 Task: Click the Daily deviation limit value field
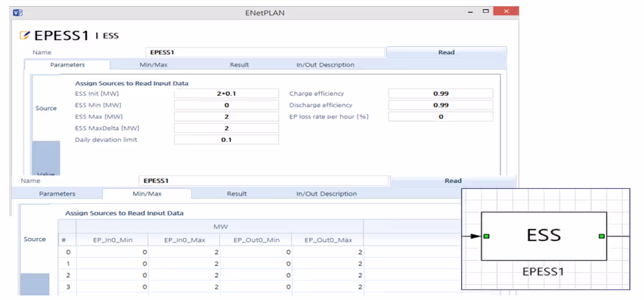click(x=226, y=140)
